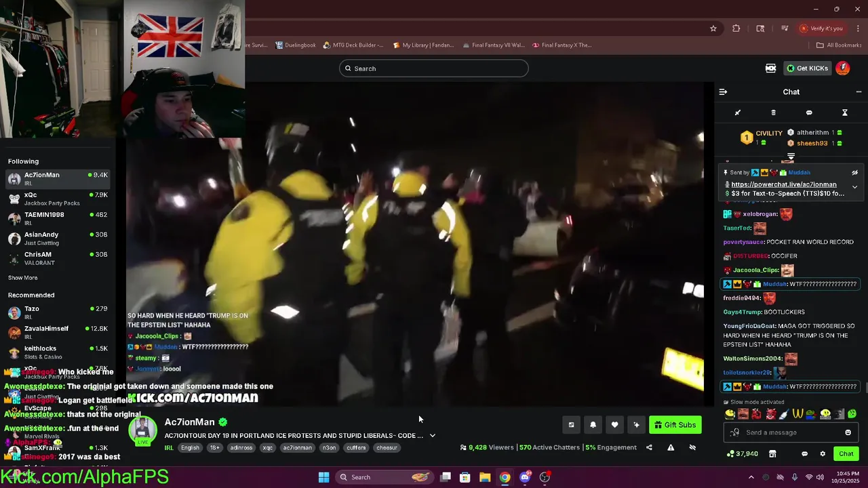This screenshot has height=488, width=868.
Task: Hide pinned message with crossed-eye icon
Action: click(x=855, y=173)
